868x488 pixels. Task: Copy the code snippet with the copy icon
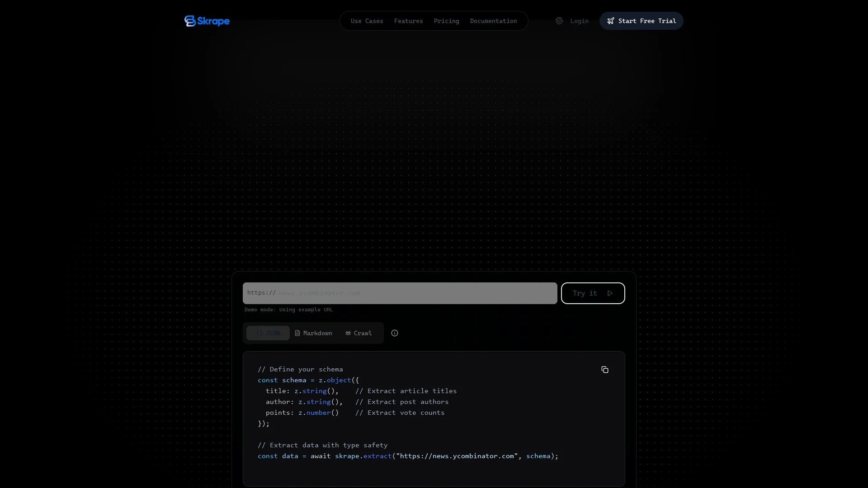tap(605, 370)
